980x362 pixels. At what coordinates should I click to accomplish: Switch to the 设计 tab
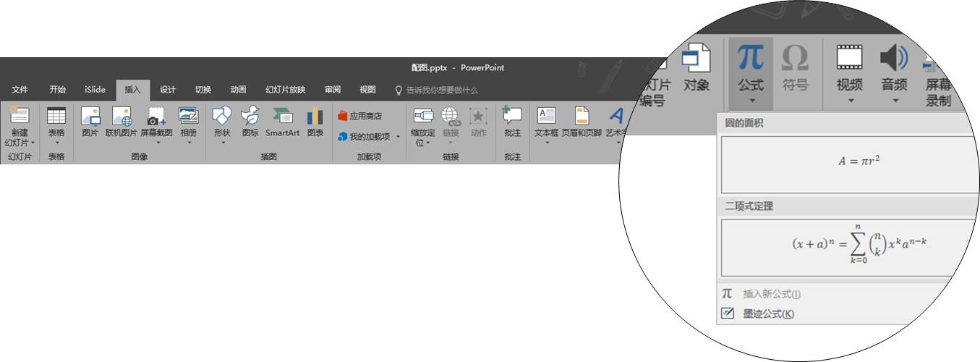pyautogui.click(x=168, y=90)
